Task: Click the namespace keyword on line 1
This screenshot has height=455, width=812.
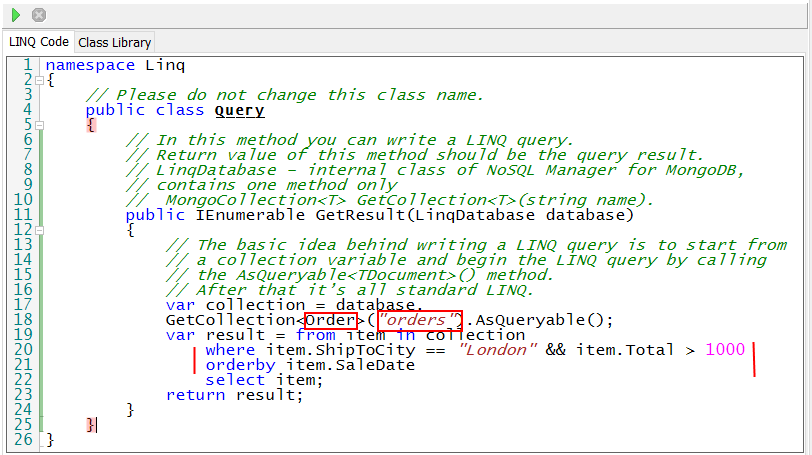Action: tap(90, 65)
